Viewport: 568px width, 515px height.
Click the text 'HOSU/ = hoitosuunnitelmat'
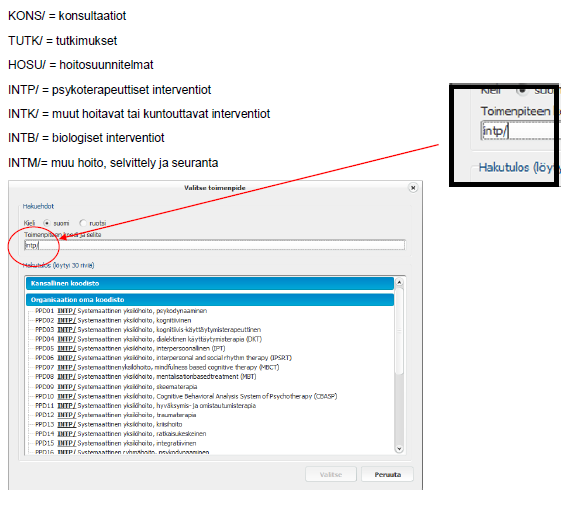(x=81, y=65)
